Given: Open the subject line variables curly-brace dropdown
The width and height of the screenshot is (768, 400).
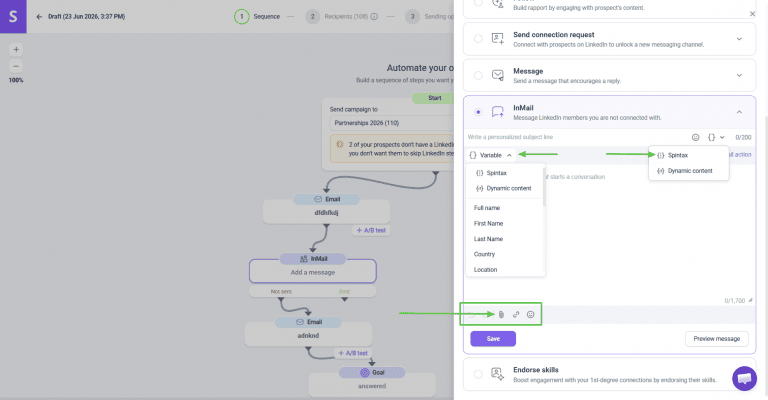Looking at the screenshot, I should 715,138.
